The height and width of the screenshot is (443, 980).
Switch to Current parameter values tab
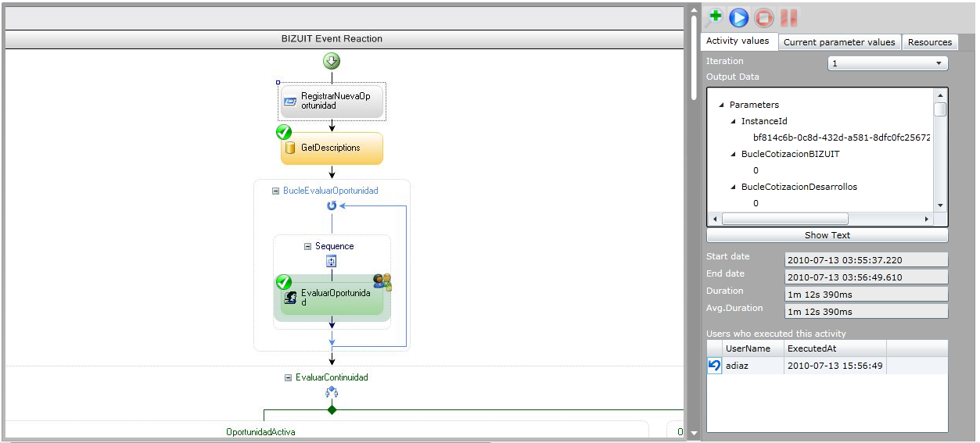click(839, 42)
